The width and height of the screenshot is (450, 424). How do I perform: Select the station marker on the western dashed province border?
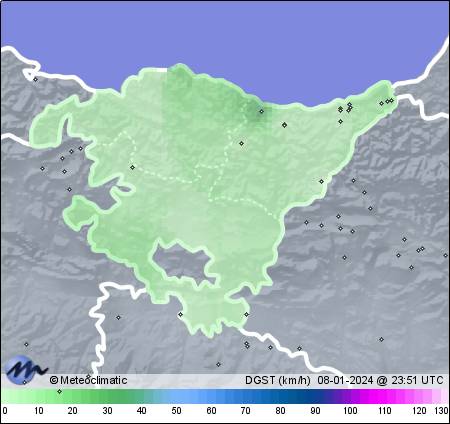(x=133, y=167)
